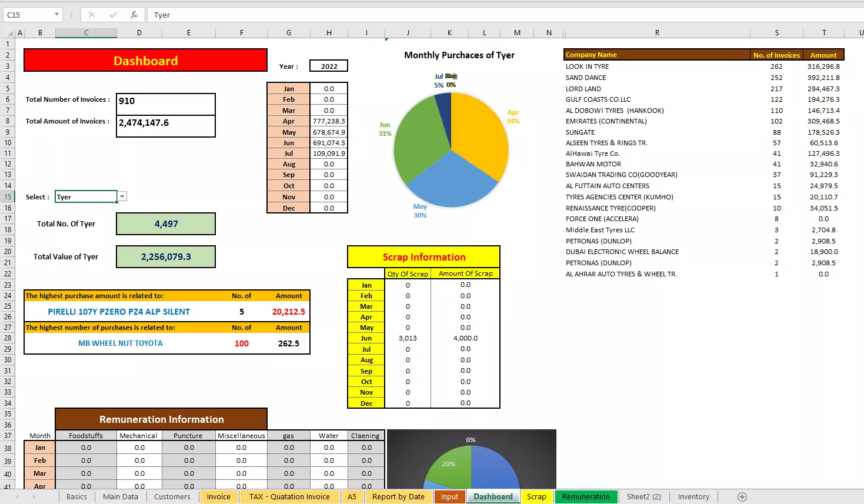Open the Invoice sheet tab
This screenshot has width=864, height=504.
coord(219,497)
